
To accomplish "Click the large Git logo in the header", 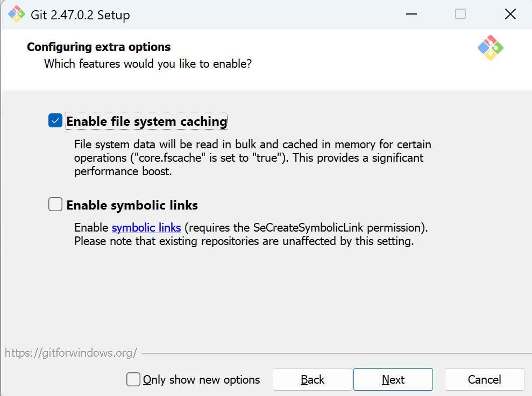I will click(x=490, y=48).
